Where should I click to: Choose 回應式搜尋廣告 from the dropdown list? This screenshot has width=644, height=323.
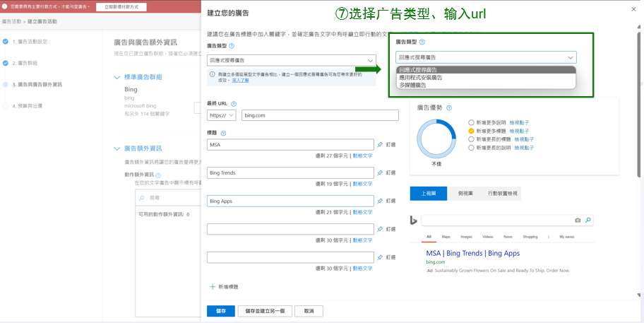coord(486,70)
